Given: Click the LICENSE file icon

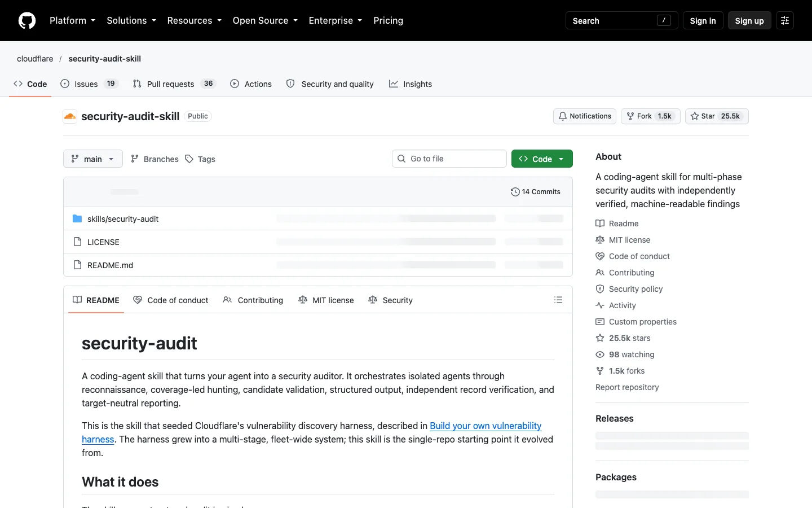Looking at the screenshot, I should click(77, 242).
